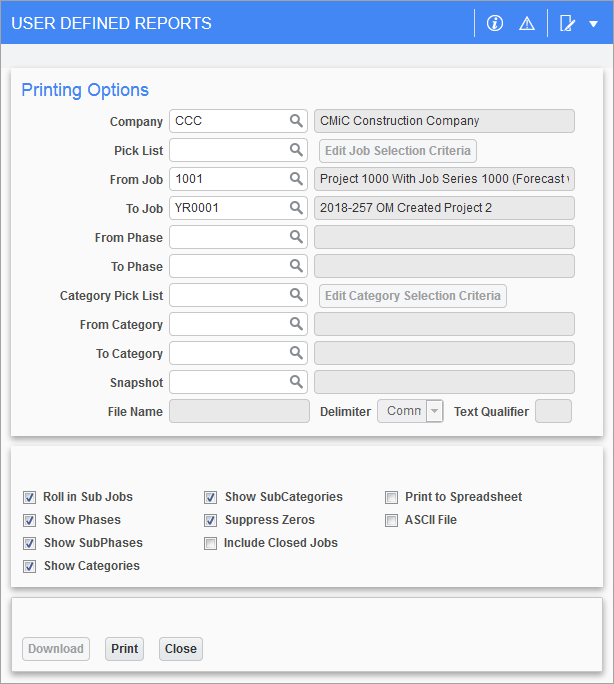
Task: Open Category Pick List lookup
Action: tap(296, 295)
